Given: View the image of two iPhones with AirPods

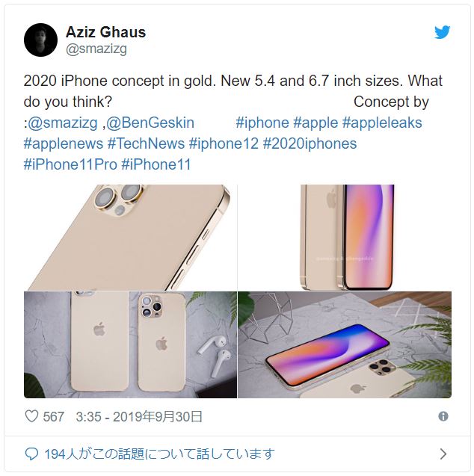Looking at the screenshot, I should point(130,344).
